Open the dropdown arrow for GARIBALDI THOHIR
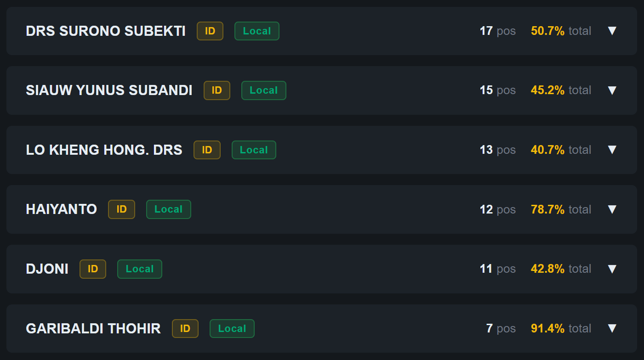 (x=612, y=328)
